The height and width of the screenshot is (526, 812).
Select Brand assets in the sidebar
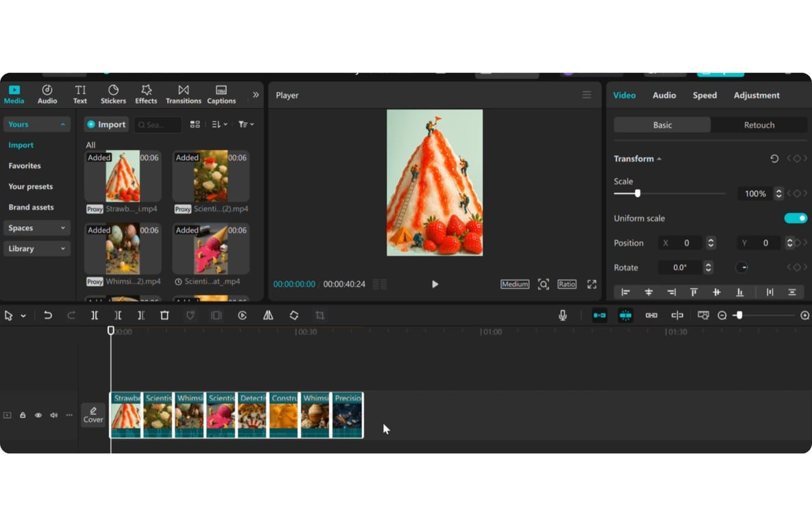(31, 208)
